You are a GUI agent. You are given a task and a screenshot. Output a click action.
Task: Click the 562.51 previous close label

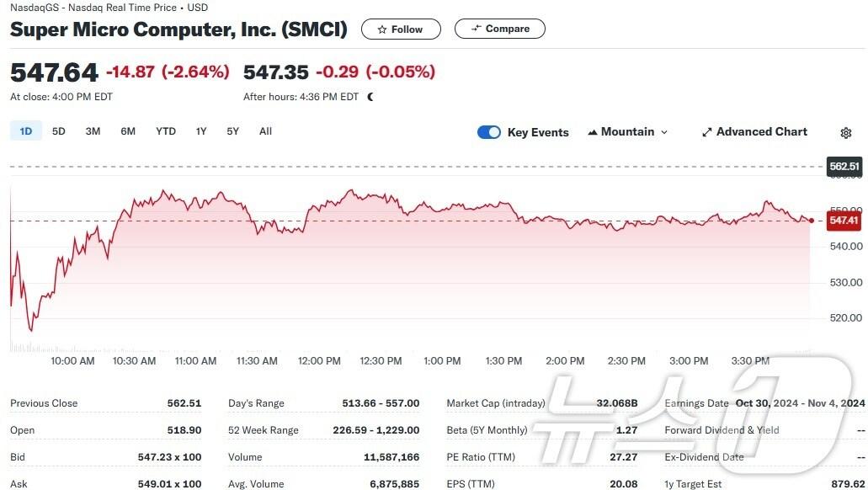click(844, 167)
